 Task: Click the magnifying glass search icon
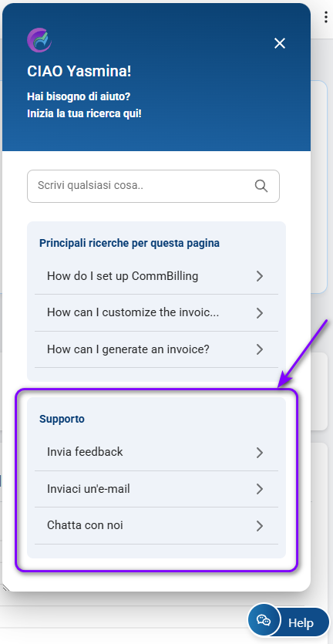[x=261, y=186]
